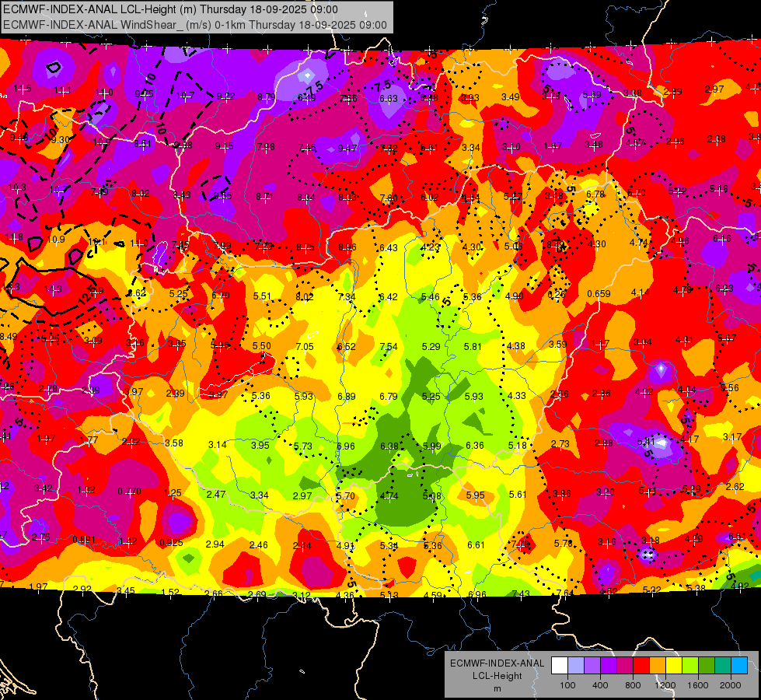
Task: Click the grid value 3.59
Action: (x=557, y=344)
